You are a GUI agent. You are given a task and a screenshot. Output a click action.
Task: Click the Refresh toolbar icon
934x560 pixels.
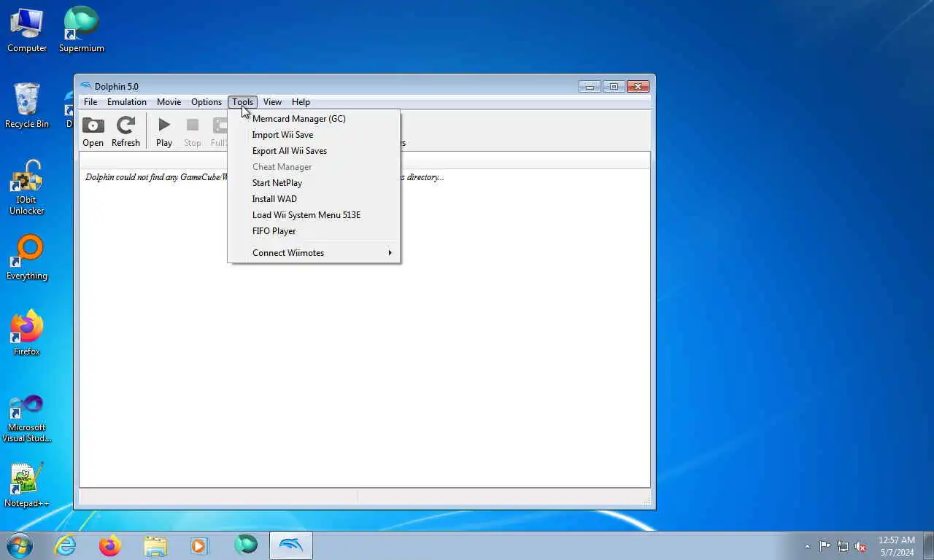[126, 131]
